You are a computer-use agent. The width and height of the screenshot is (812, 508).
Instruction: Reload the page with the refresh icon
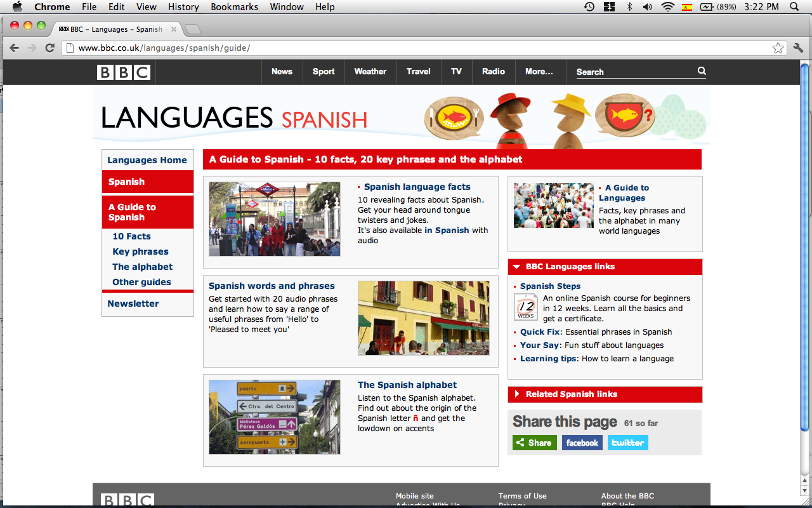point(49,48)
